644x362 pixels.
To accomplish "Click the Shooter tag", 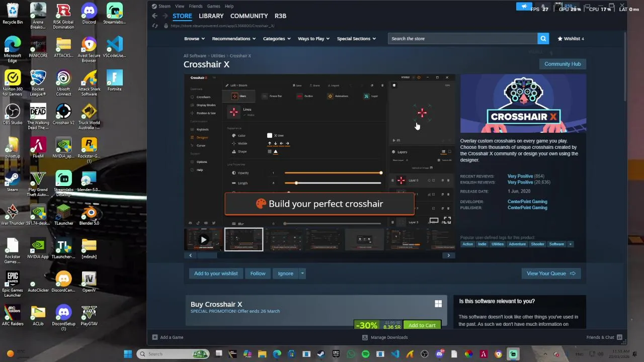I will click(537, 244).
